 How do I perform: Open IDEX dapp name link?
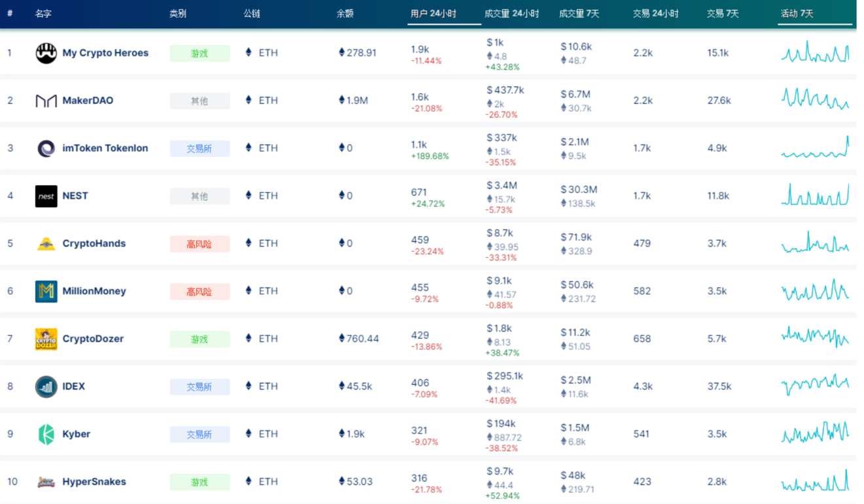(74, 387)
